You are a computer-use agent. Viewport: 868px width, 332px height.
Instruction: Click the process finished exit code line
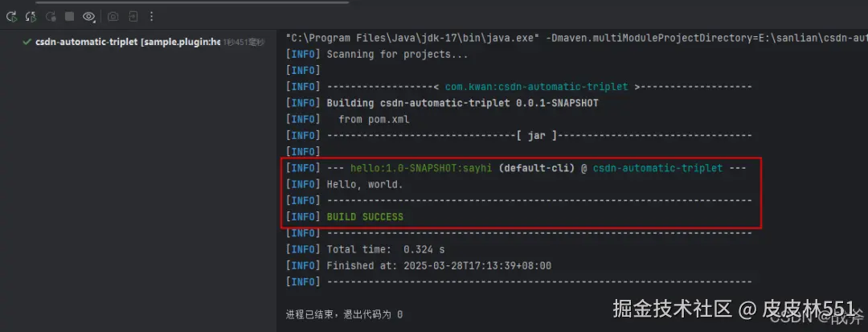[344, 314]
